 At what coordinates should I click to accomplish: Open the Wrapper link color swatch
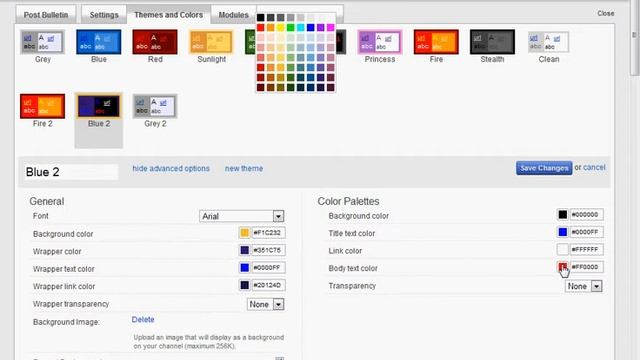244,285
